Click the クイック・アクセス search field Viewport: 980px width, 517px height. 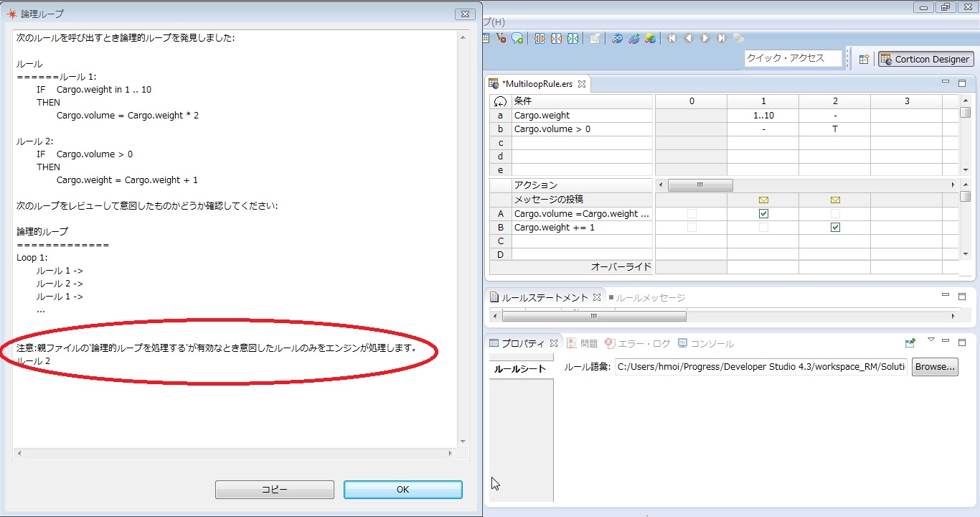793,59
